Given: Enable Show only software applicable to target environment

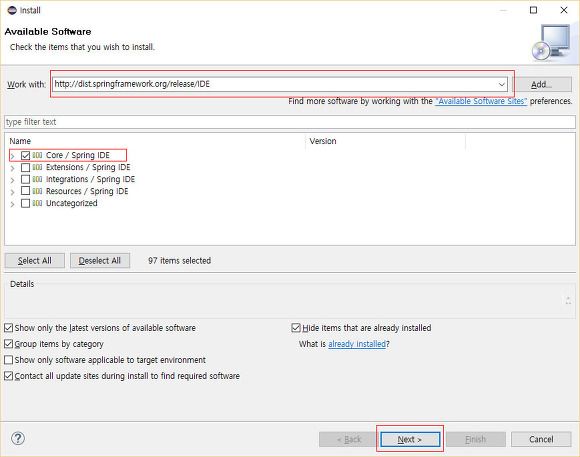Looking at the screenshot, I should pyautogui.click(x=9, y=360).
